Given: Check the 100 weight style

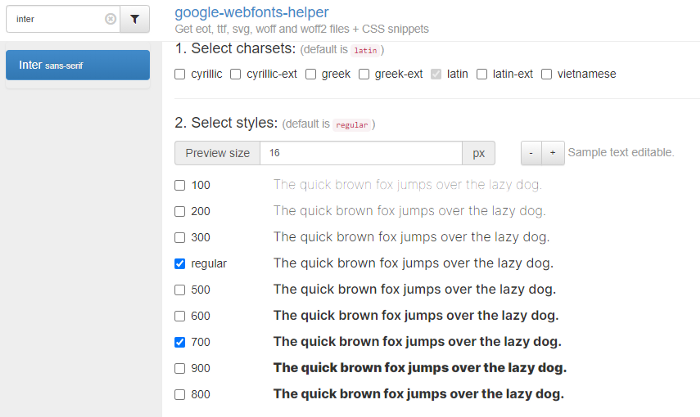Looking at the screenshot, I should pos(179,185).
